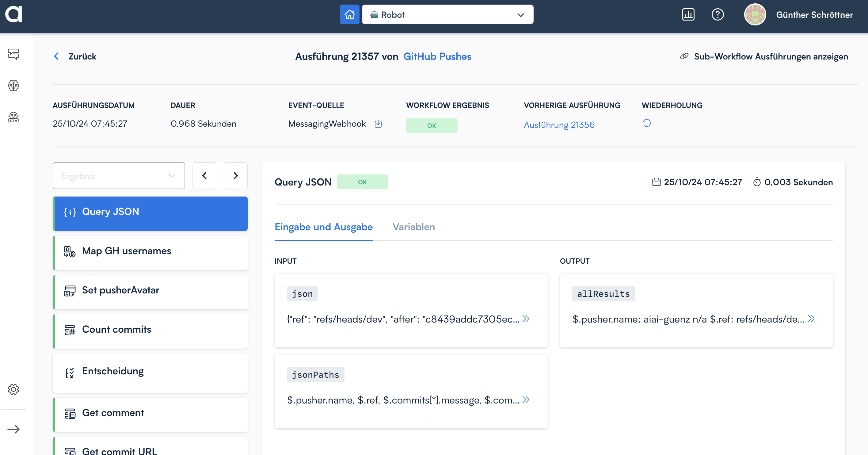The image size is (868, 455).
Task: Open the GitHub Pushes workflow link
Action: pyautogui.click(x=437, y=56)
